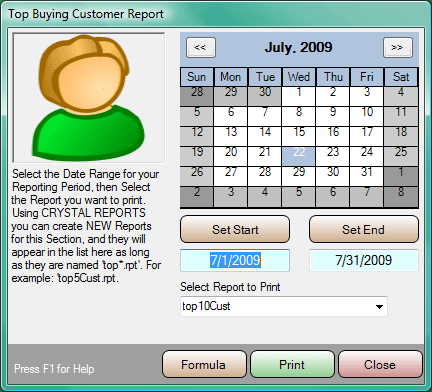Viewport: 432px width, 392px height.
Task: Open the Formula button
Action: 204,364
